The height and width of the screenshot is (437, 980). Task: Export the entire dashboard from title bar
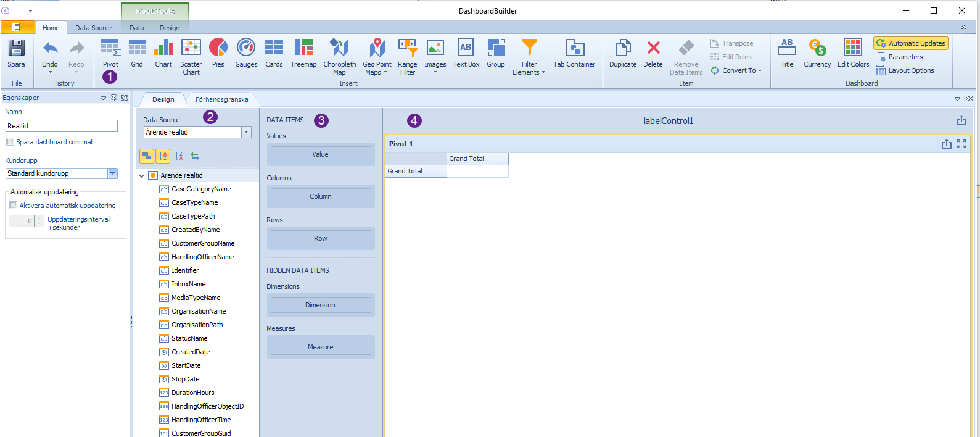pos(961,121)
